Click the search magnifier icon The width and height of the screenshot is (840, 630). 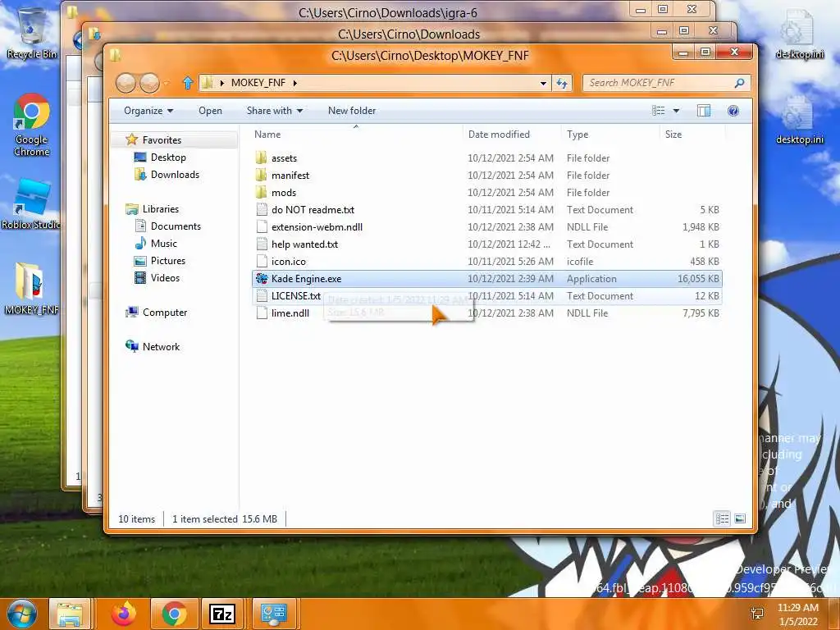[739, 83]
